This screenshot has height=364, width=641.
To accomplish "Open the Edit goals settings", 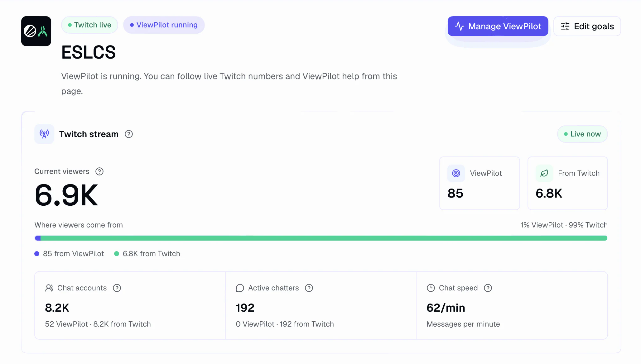I will point(587,26).
